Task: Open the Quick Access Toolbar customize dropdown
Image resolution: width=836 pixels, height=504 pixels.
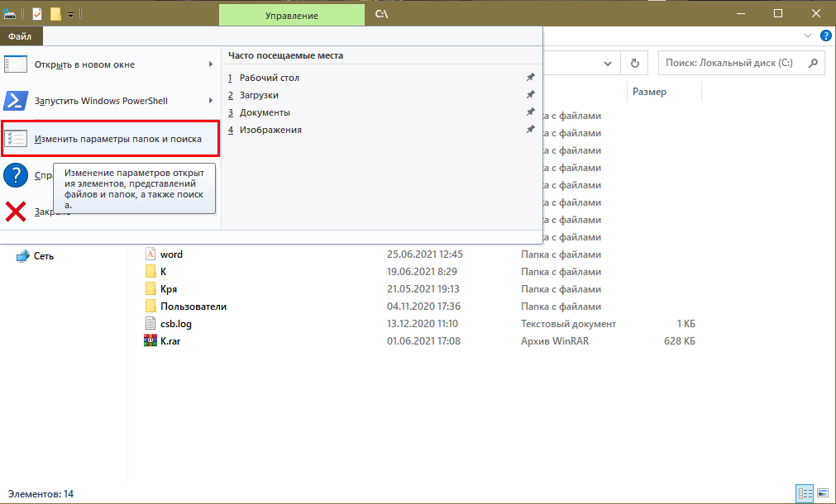Action: click(71, 14)
